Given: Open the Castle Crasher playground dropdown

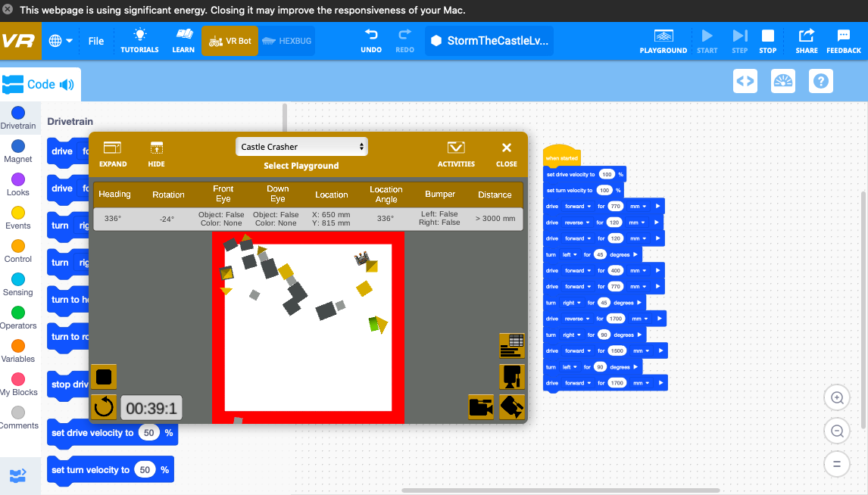Looking at the screenshot, I should [301, 147].
